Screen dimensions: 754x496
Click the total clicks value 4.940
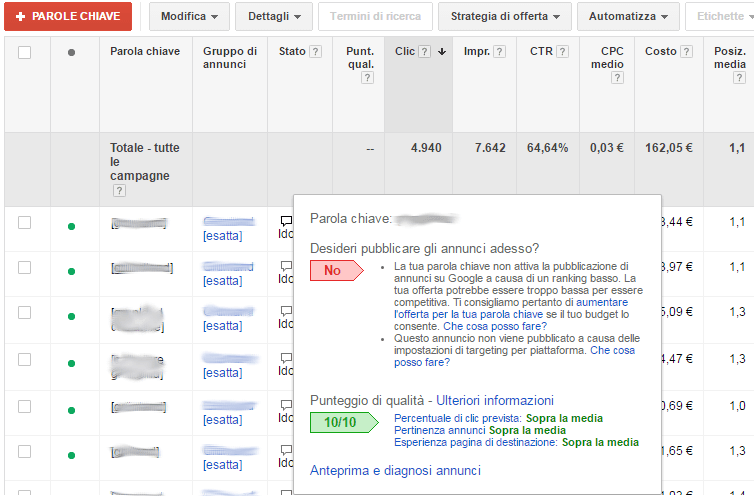[426, 148]
